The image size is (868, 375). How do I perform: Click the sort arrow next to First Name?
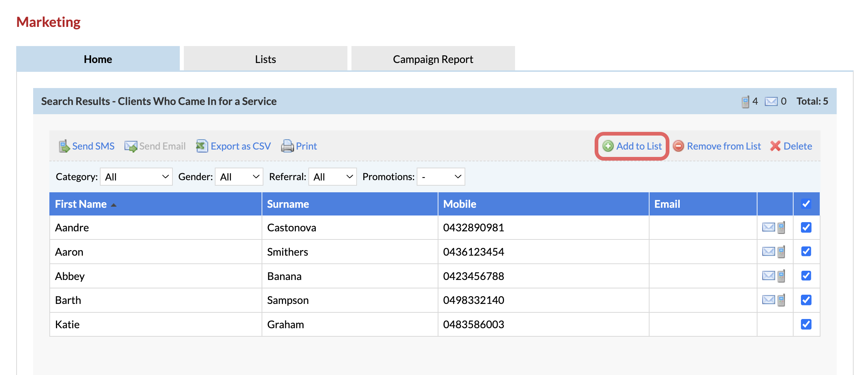coord(113,205)
